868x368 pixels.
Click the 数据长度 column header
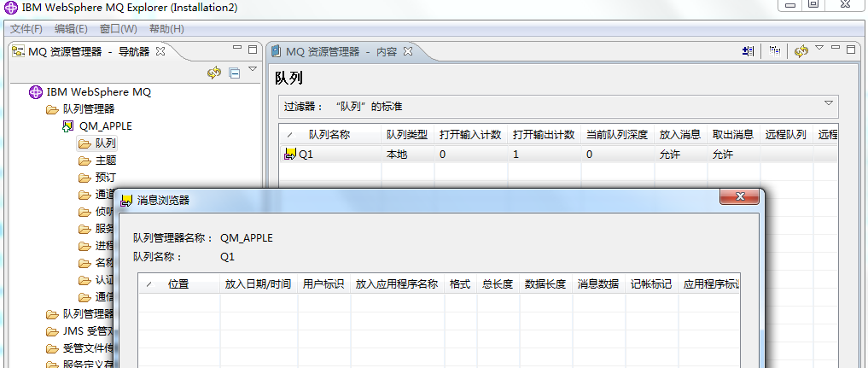click(545, 284)
